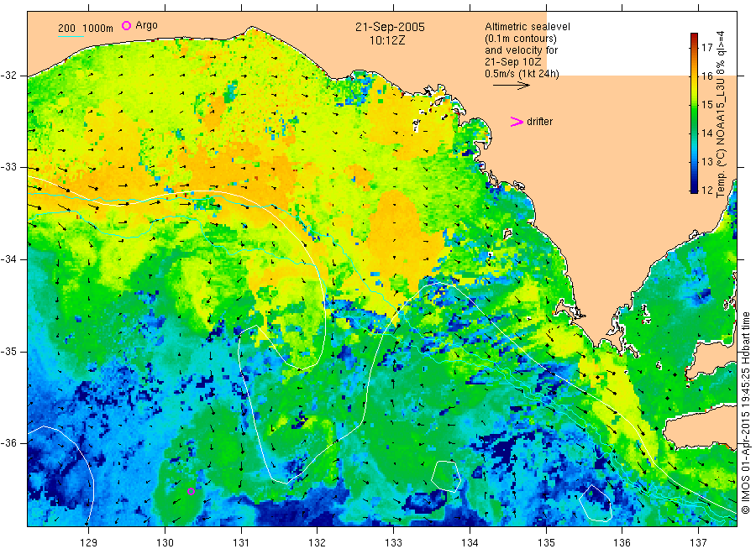This screenshot has width=756, height=554.
Task: Click the latitude label -33
Action: click(x=8, y=167)
